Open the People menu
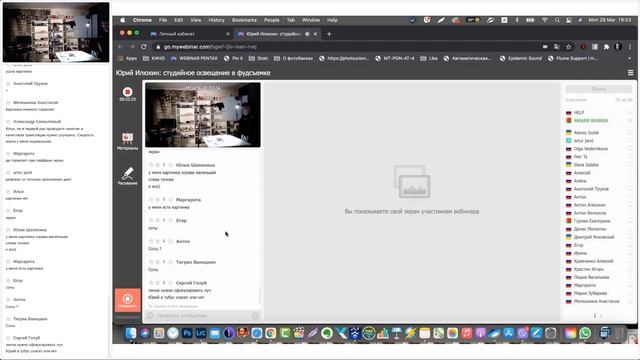This screenshot has width=640, height=360. [x=271, y=20]
